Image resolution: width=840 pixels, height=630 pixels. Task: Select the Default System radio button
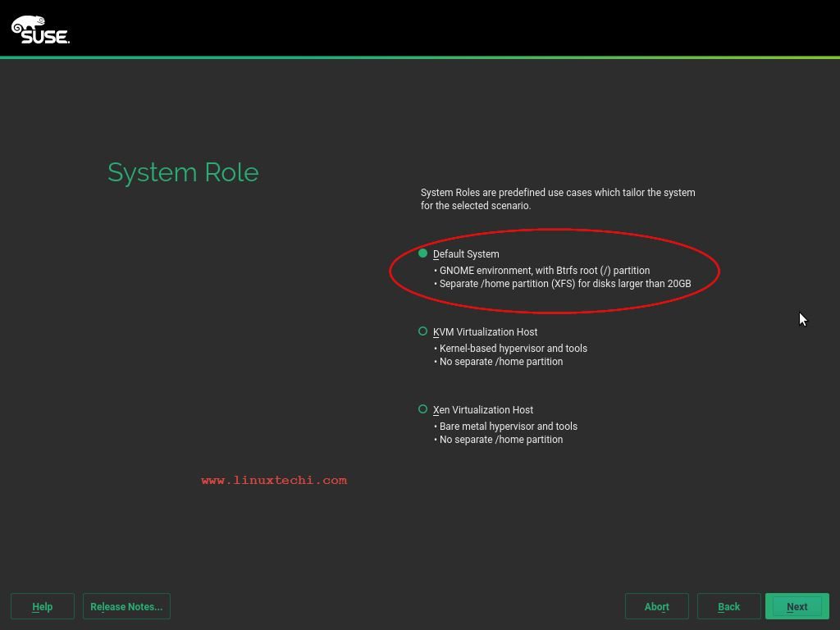423,253
